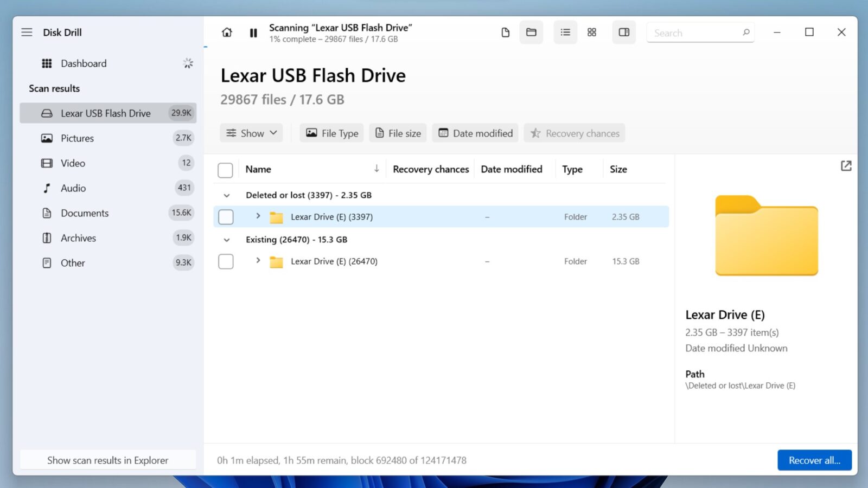The width and height of the screenshot is (868, 488).
Task: Expand Lexar Drive (E) under Existing
Action: point(258,261)
